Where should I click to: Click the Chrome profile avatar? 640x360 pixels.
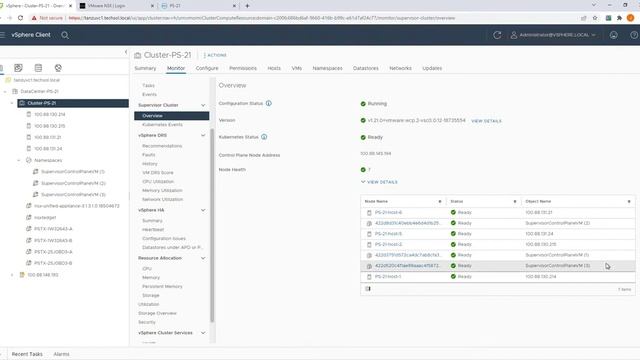(x=631, y=18)
